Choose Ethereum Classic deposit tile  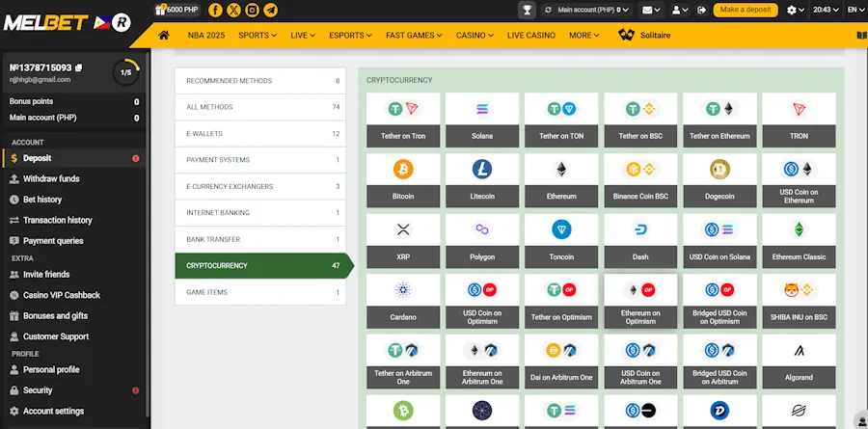[799, 241]
